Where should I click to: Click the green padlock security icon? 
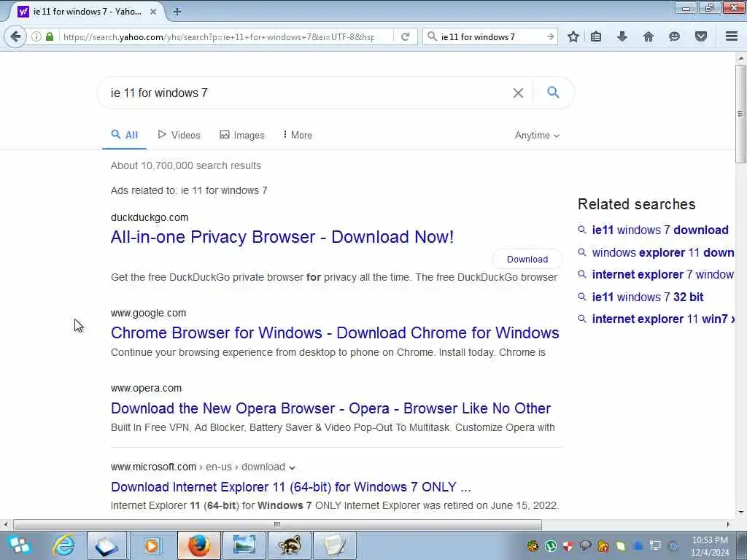pyautogui.click(x=50, y=36)
